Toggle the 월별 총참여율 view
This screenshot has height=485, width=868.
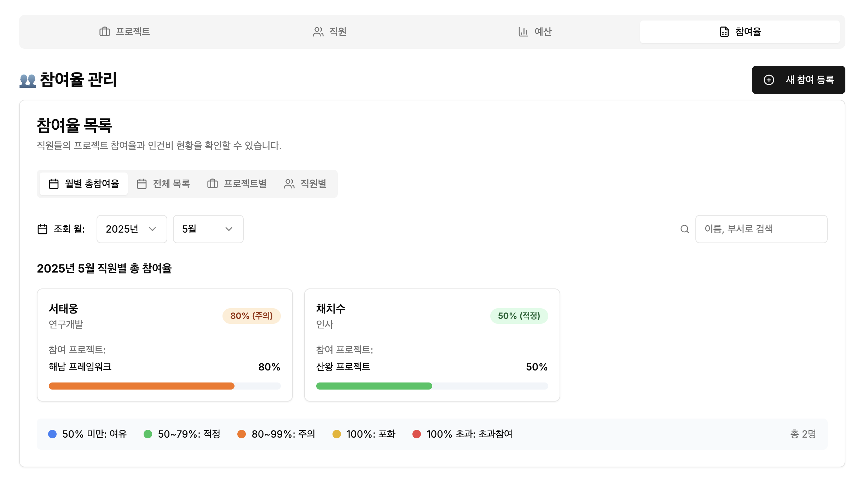83,183
